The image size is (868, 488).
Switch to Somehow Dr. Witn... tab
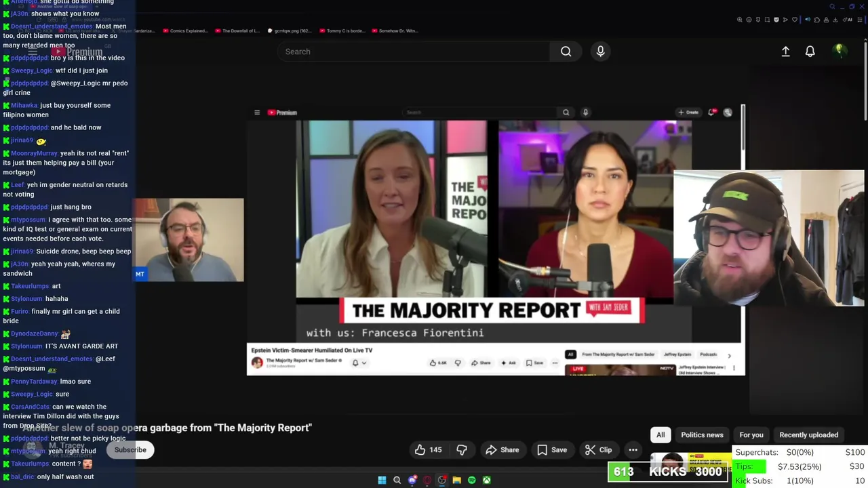[395, 30]
